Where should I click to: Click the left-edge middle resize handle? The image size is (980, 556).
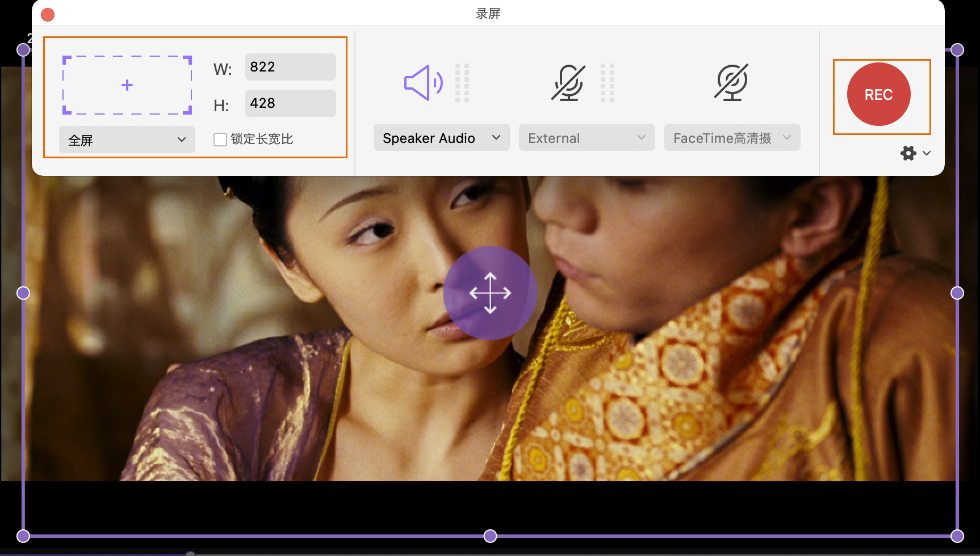click(x=23, y=293)
